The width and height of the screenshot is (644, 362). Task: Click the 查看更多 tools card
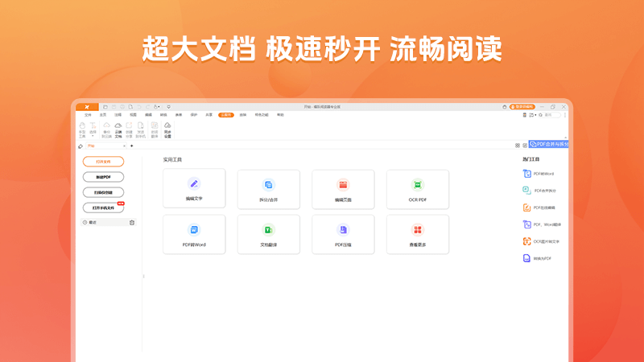417,235
